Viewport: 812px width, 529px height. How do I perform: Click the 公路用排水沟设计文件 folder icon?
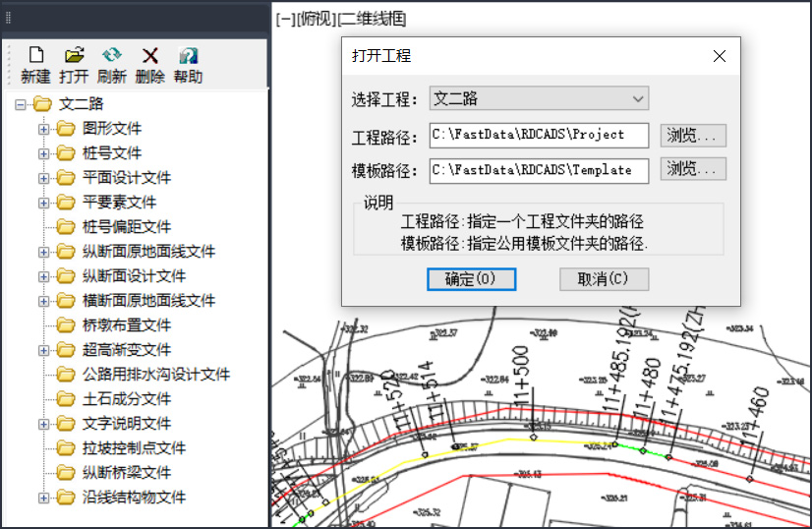pyautogui.click(x=66, y=374)
